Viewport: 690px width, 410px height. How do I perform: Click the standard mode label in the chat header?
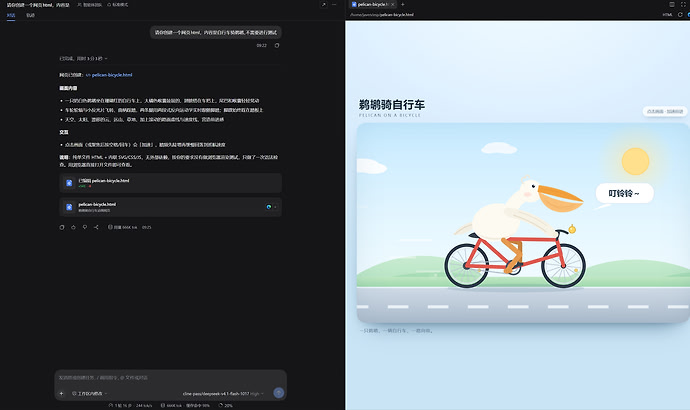117,5
